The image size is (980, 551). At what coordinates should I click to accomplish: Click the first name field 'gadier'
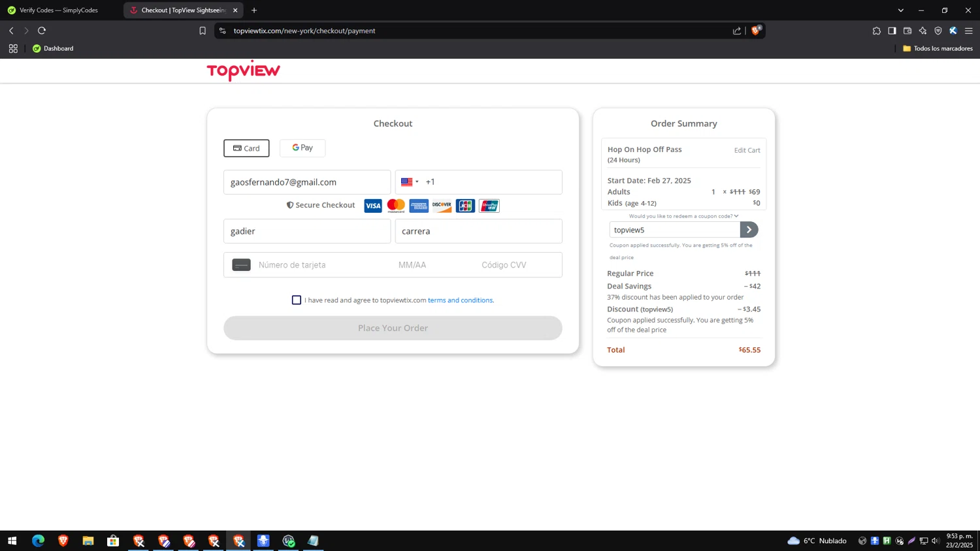coord(307,231)
